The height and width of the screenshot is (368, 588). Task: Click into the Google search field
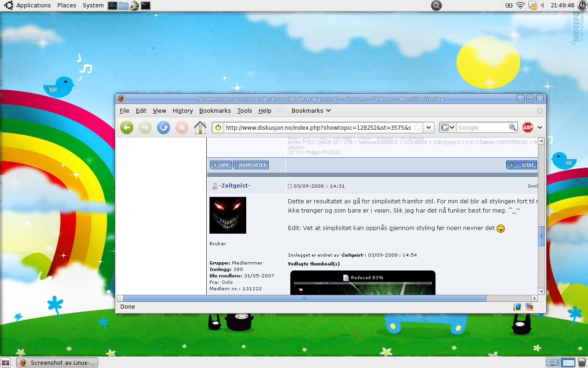click(x=482, y=127)
